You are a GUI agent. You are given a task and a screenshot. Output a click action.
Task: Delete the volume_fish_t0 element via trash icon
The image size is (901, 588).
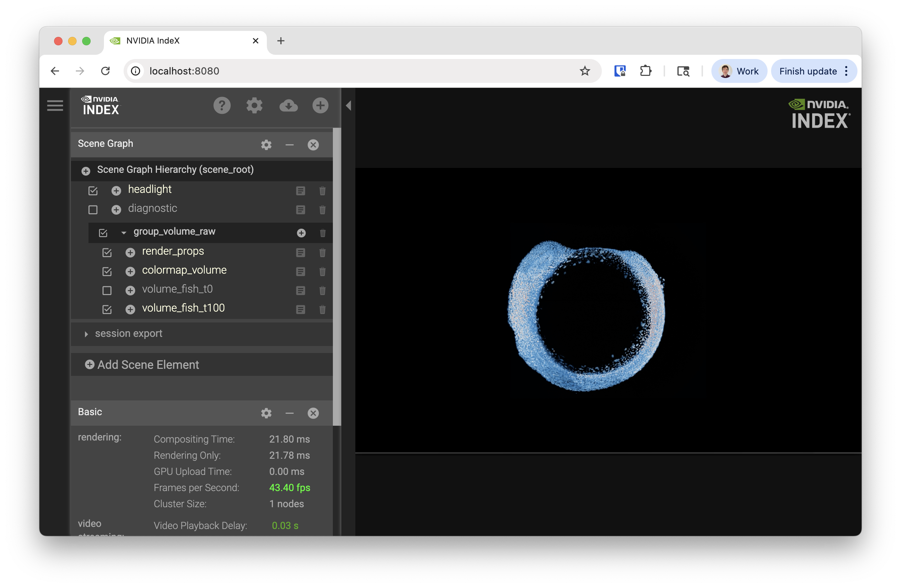coord(322,291)
